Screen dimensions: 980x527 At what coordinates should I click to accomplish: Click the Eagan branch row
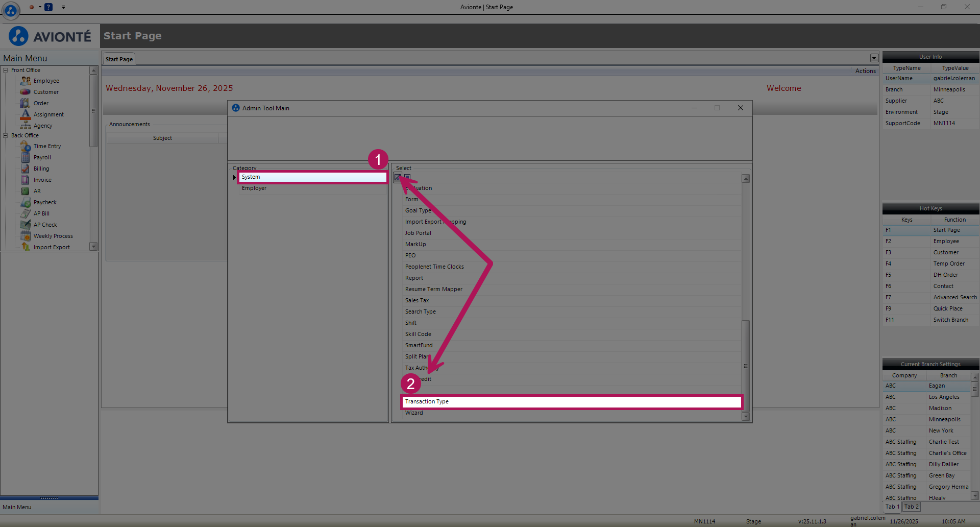[927, 386]
